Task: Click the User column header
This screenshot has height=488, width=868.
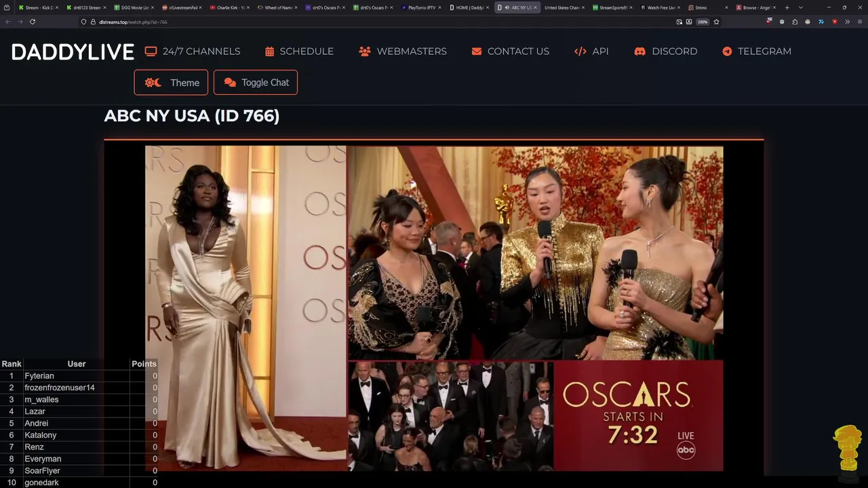Action: point(77,364)
